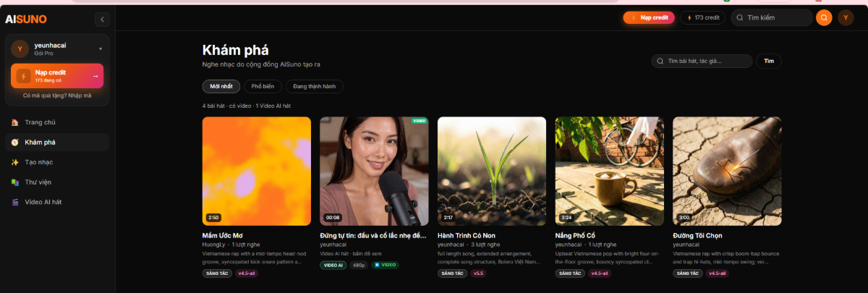Click SÁNG TÁC tag under Hành Trình Cô Non
The height and width of the screenshot is (293, 868).
tap(452, 273)
